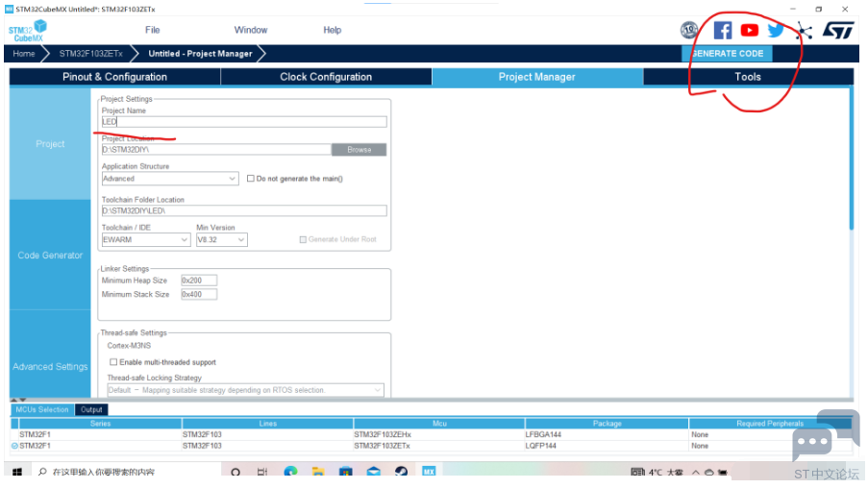
Task: Switch to Clock Configuration tab
Action: point(326,77)
